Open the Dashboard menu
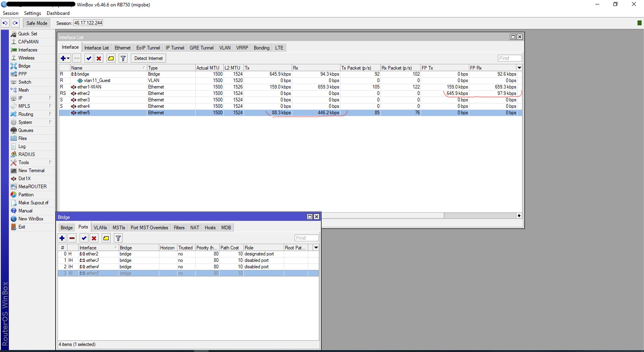Image resolution: width=644 pixels, height=352 pixels. pos(58,13)
